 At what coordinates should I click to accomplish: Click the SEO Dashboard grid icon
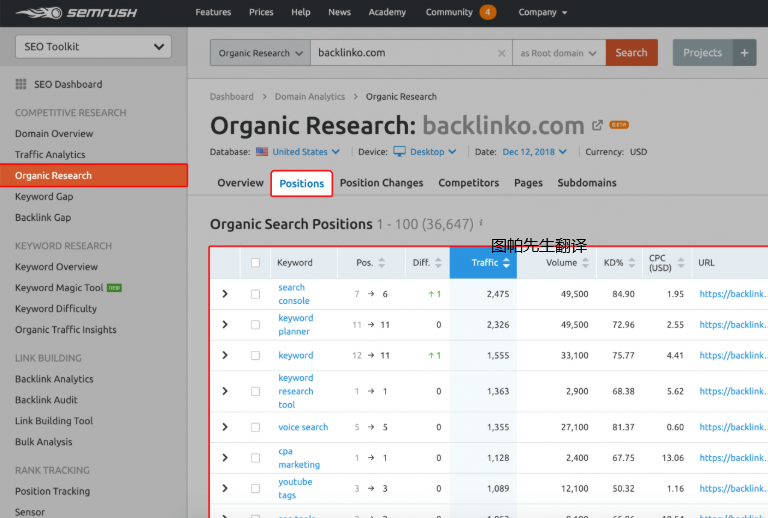point(21,84)
